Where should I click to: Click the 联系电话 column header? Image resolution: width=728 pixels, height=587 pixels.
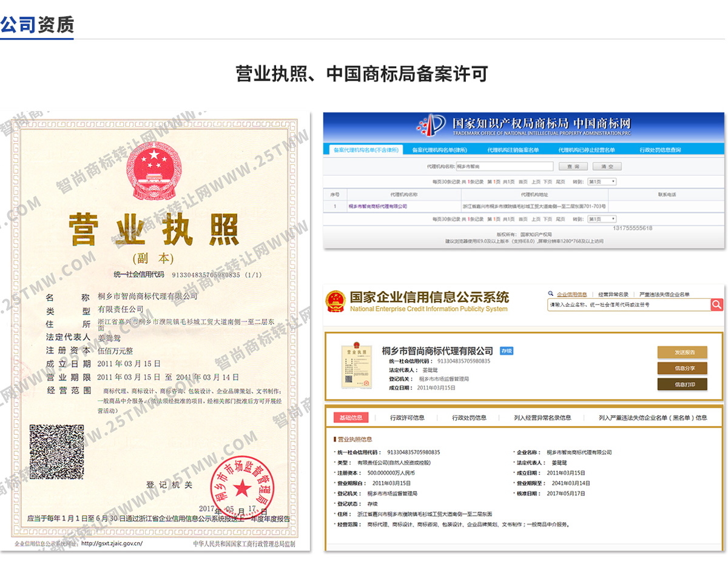(667, 195)
